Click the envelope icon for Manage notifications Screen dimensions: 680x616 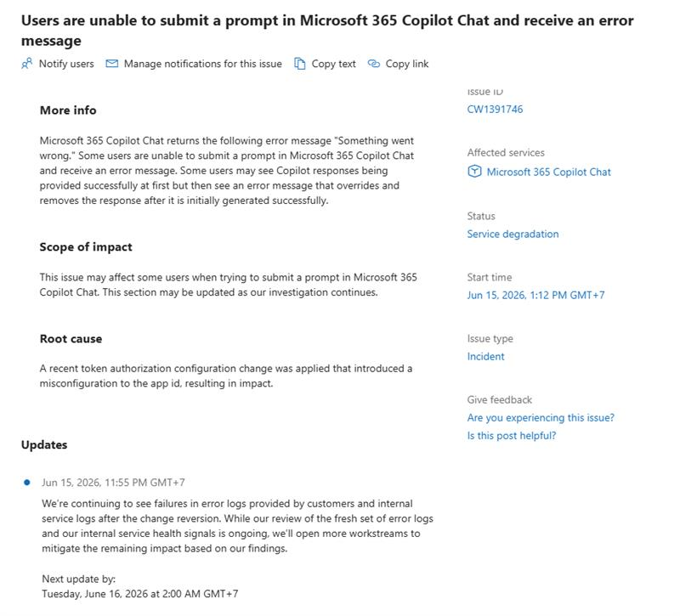pos(112,64)
